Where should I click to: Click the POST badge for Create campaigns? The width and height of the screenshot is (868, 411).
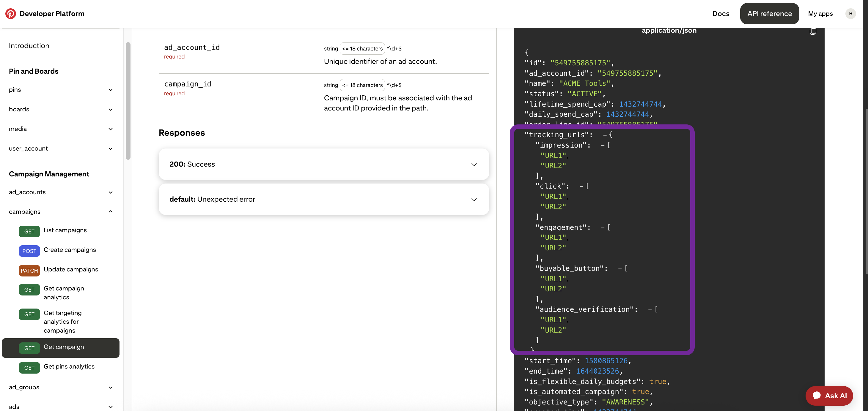point(29,251)
